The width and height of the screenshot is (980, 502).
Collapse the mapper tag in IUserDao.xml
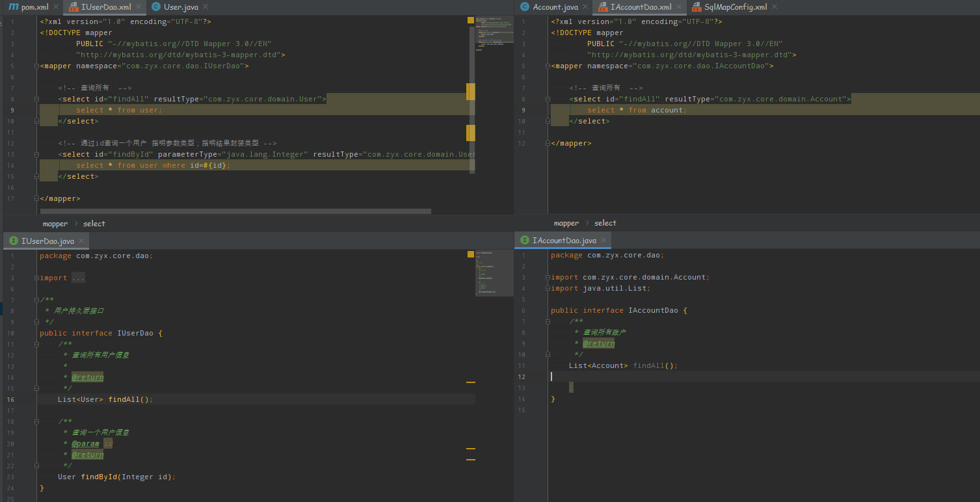pyautogui.click(x=36, y=66)
